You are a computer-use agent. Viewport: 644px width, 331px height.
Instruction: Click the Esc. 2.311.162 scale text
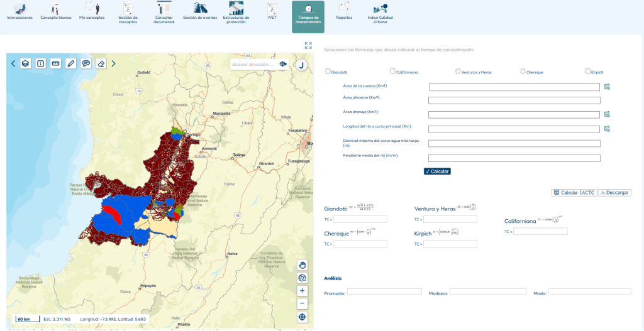point(57,319)
